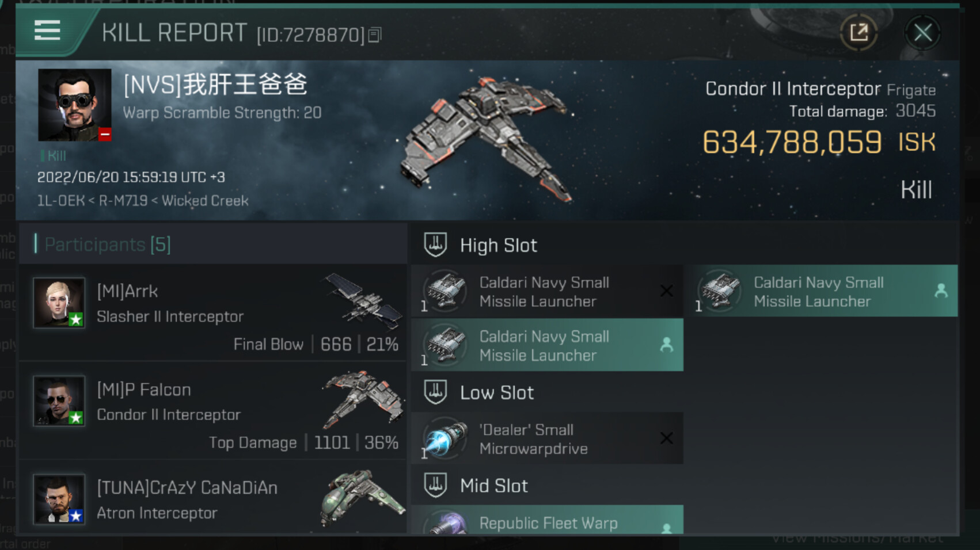The width and height of the screenshot is (980, 550).
Task: Select dropped missile launcher in second row
Action: (x=547, y=345)
